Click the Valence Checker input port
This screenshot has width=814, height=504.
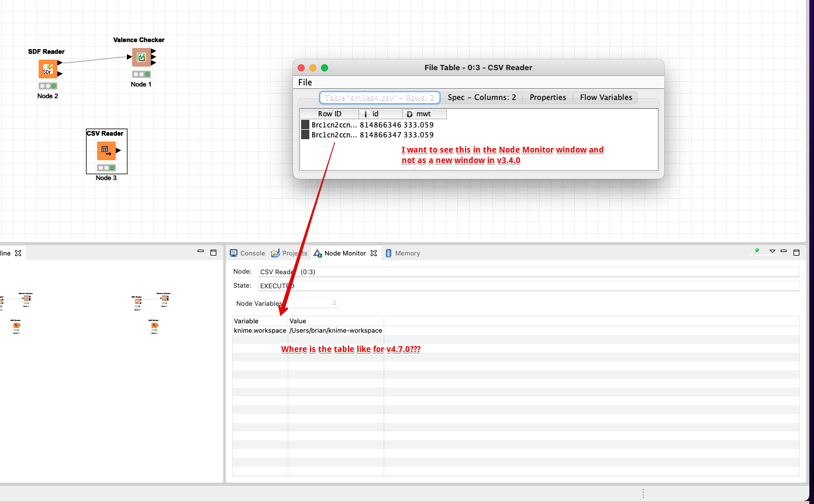[129, 57]
